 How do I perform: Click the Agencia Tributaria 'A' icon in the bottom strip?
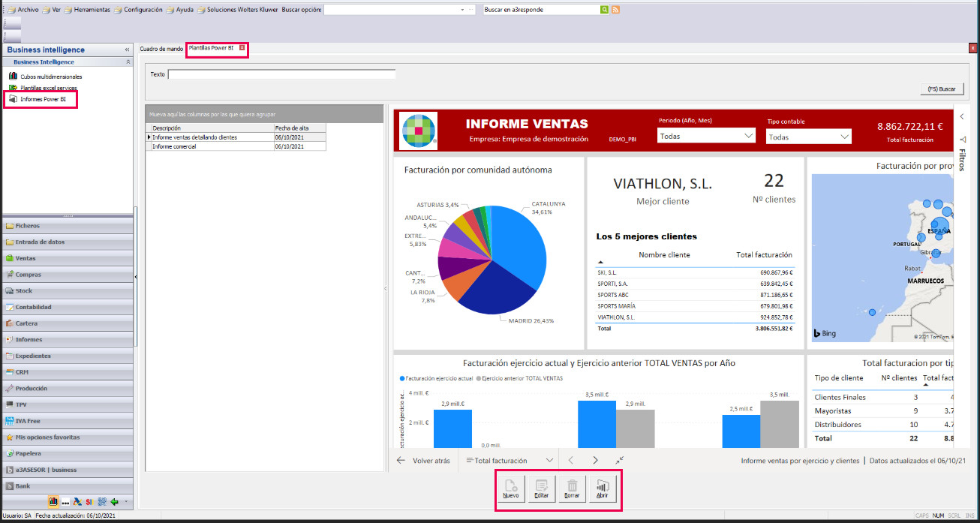pyautogui.click(x=77, y=501)
